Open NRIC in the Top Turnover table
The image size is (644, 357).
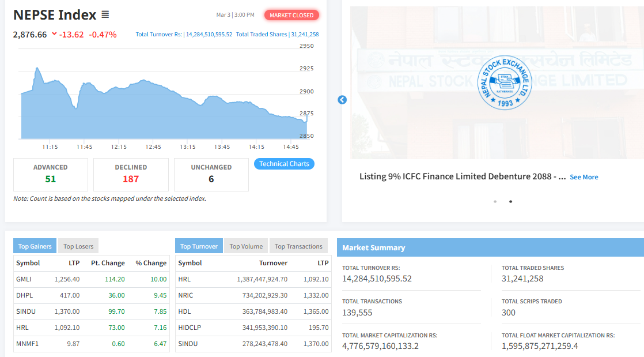[187, 295]
